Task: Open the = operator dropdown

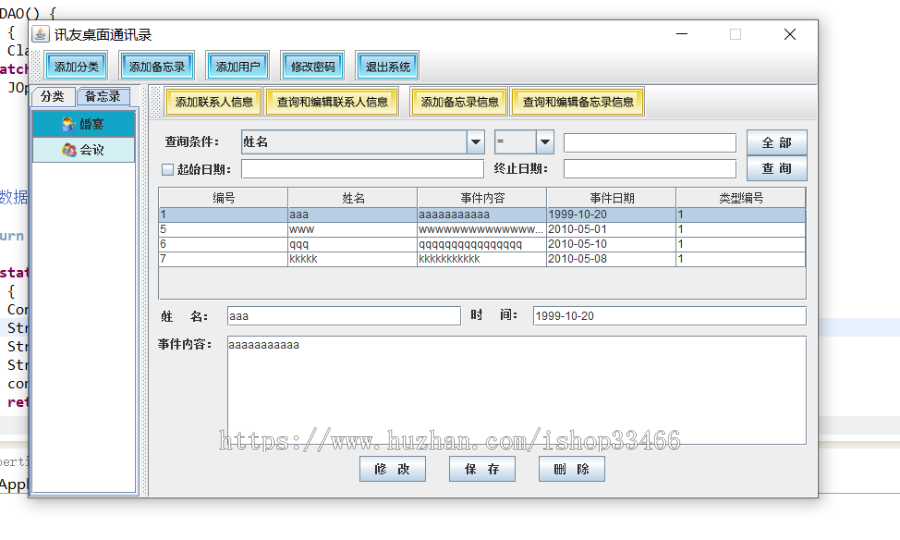Action: [523, 142]
